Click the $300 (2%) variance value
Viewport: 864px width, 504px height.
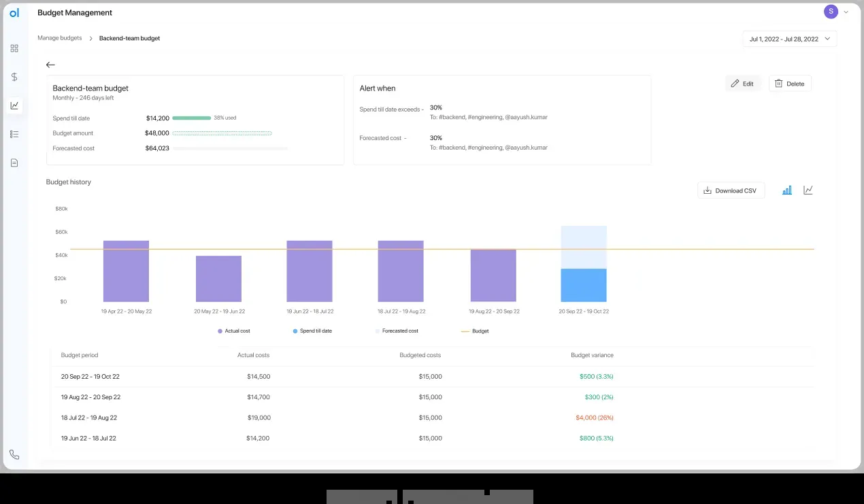[x=599, y=397]
